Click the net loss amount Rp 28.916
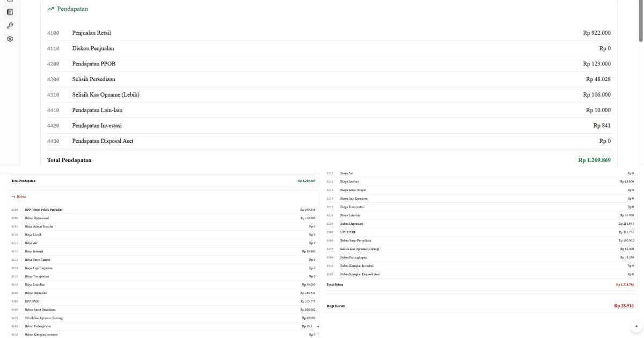Image resolution: width=644 pixels, height=338 pixels. coord(624,306)
